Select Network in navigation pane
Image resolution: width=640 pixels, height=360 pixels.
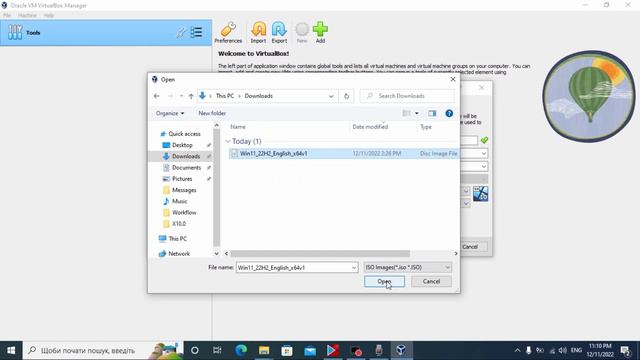[x=179, y=253]
